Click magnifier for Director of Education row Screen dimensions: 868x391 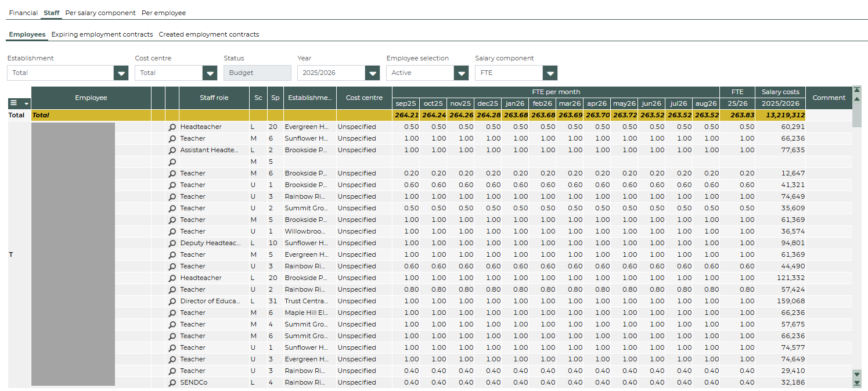click(172, 302)
